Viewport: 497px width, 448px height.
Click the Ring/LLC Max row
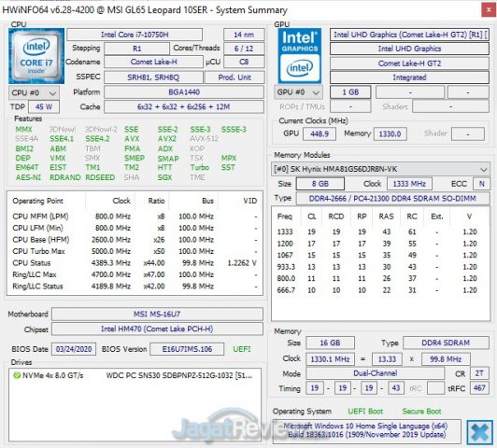(135, 274)
